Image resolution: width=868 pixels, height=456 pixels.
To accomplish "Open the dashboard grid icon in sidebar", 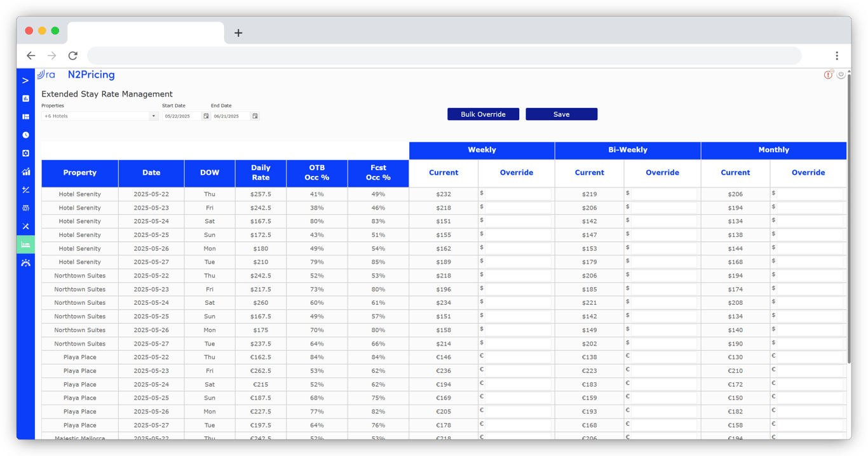I will [25, 116].
